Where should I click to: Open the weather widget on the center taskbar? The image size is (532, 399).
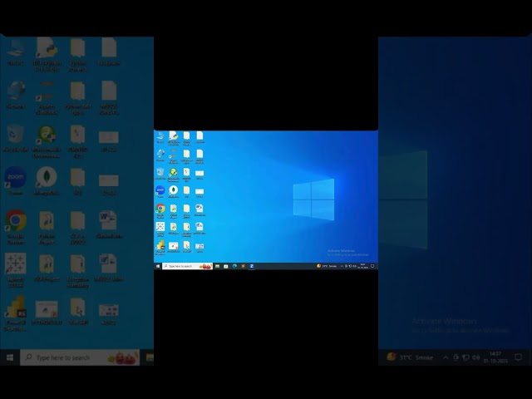coord(327,266)
